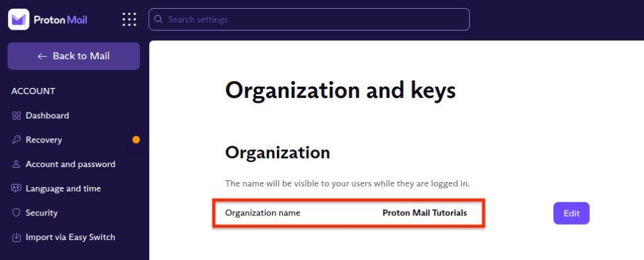This screenshot has height=260, width=644.
Task: Select Account and password in sidebar
Action: click(70, 165)
